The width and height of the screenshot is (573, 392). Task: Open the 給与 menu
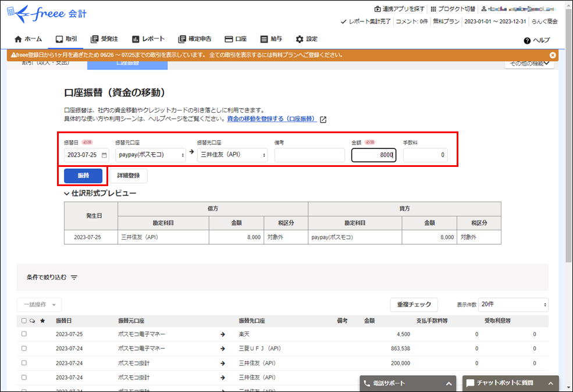(271, 39)
